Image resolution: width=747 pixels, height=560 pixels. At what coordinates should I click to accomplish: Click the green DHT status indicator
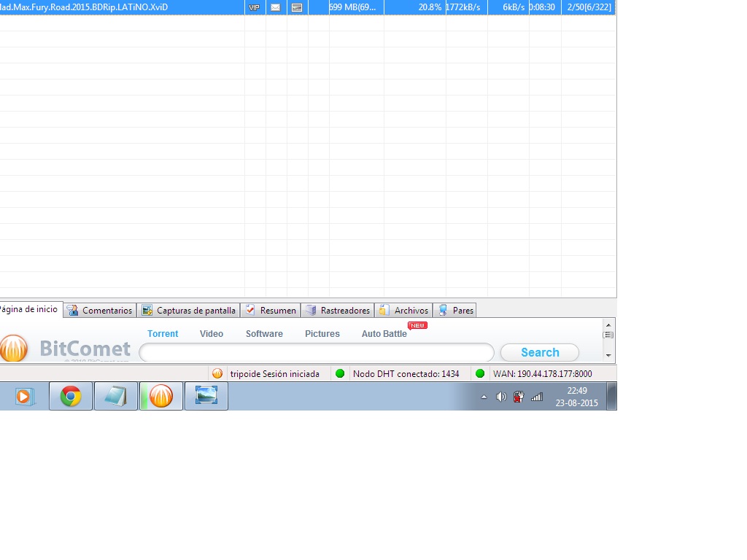[x=340, y=374]
